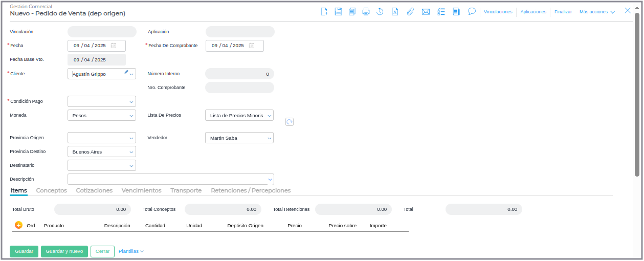The image size is (644, 261).
Task: Open the Más acciones menu
Action: [x=597, y=12]
